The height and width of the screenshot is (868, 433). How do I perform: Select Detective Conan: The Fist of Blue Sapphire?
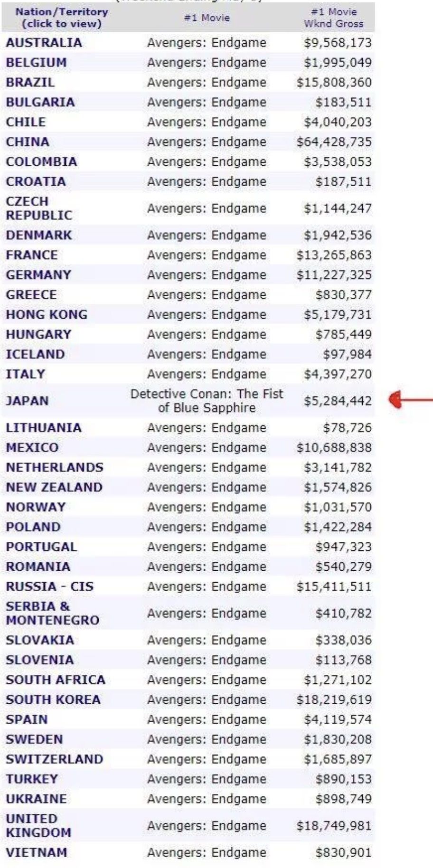[x=207, y=401]
